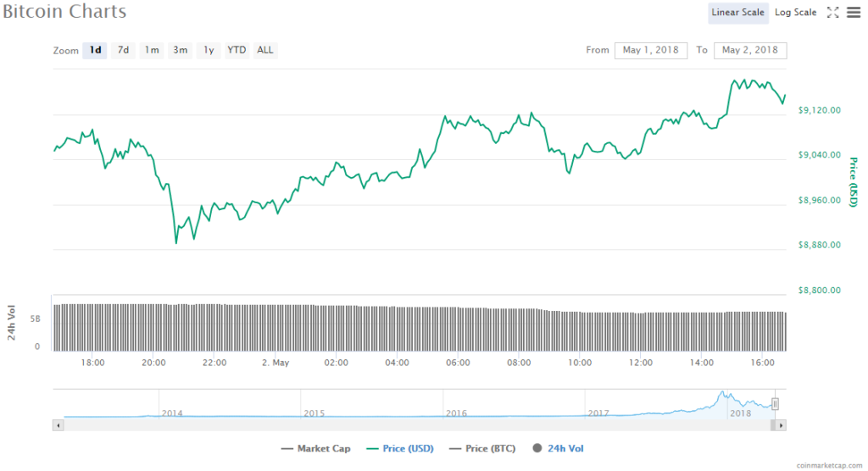Choose the YTD zoom option
This screenshot has width=868, height=471.
coord(236,50)
